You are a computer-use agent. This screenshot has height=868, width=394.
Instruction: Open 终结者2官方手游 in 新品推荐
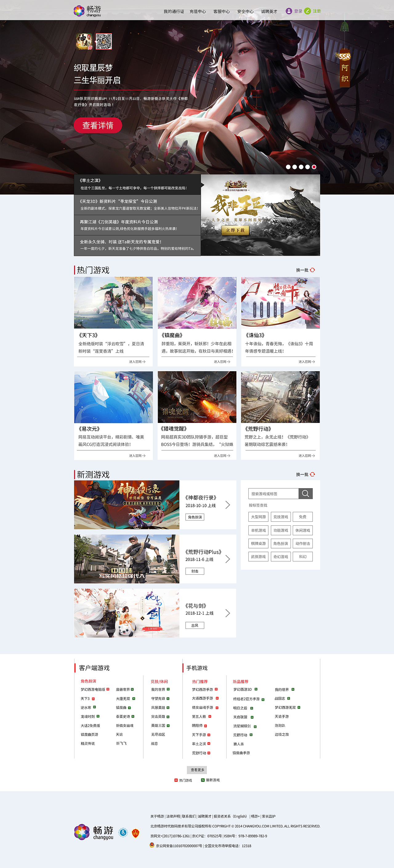[x=246, y=699]
